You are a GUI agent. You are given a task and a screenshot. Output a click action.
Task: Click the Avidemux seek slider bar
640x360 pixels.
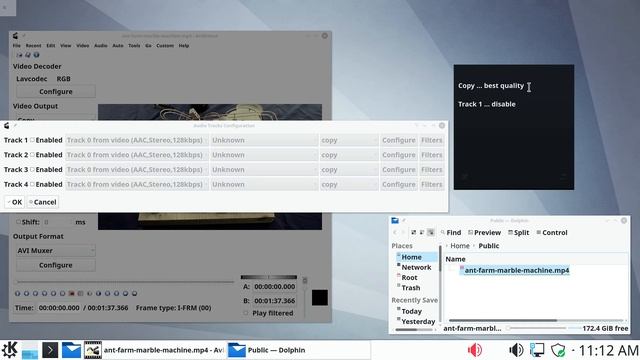click(124, 282)
